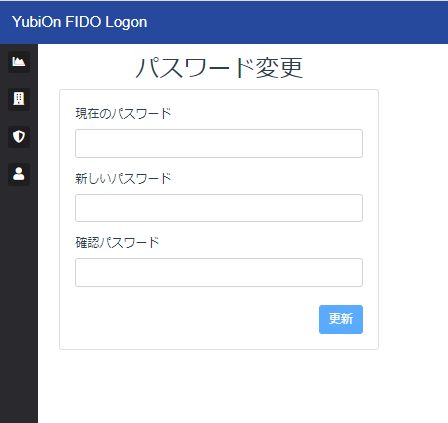This screenshot has height=423, width=448.
Task: Click the パスワード変更 page heading
Action: 219,68
